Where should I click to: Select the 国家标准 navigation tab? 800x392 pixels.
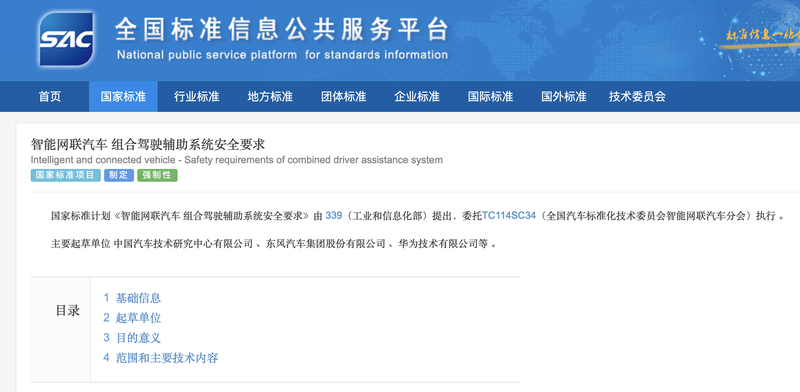tap(123, 96)
